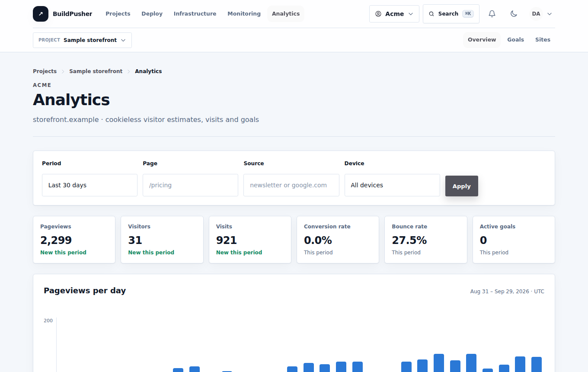Screen dimensions: 588x372
Task: Follow the Sample storefront breadcrumb link
Action: [96, 71]
